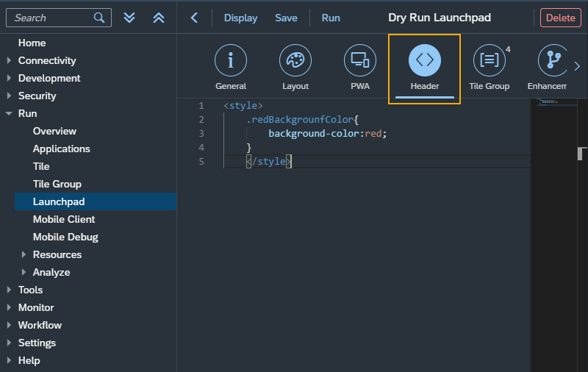Open the Enhancement branch tab icon

[552, 60]
